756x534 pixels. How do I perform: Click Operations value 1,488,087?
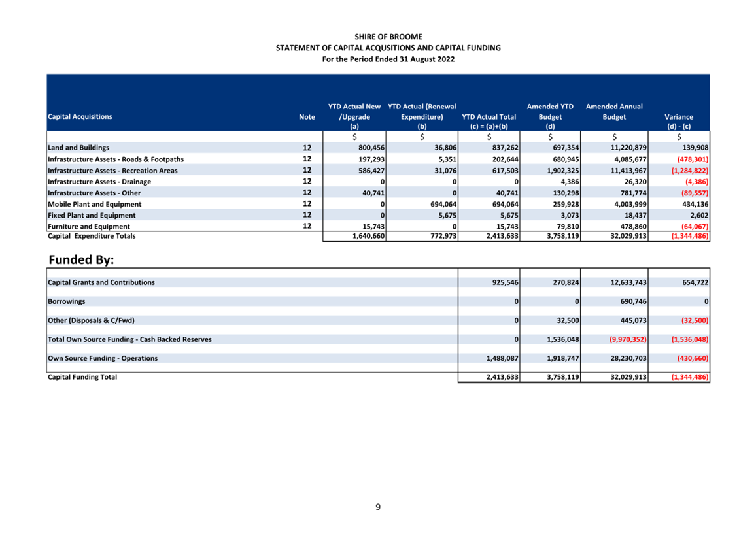pos(502,359)
